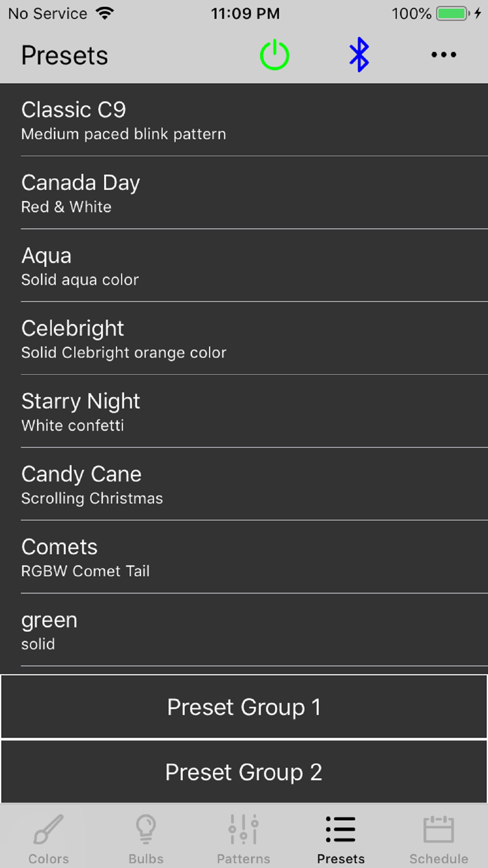
Task: Tap the Preset Group 1 button
Action: (244, 706)
